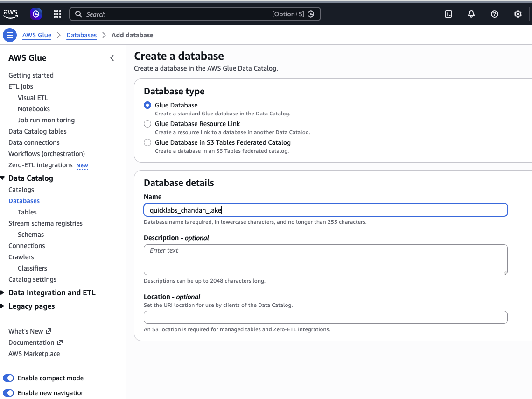
Task: Click the 'Create a database' heading
Action: [x=179, y=56]
